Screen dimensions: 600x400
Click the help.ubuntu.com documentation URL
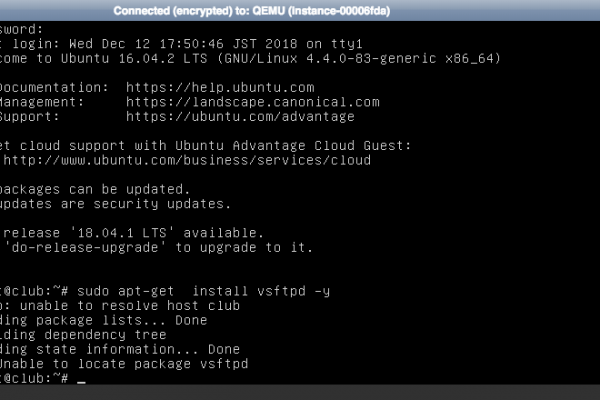220,88
